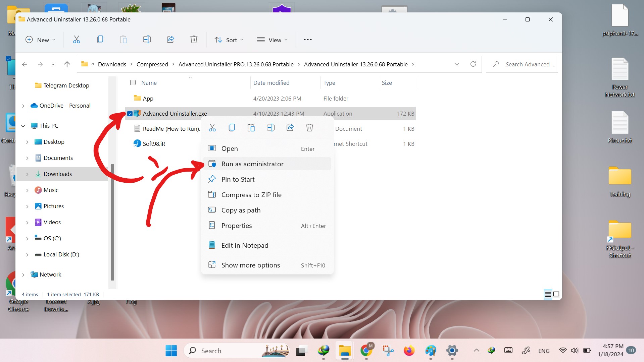
Task: Click the Share icon in the context menu
Action: tap(290, 128)
